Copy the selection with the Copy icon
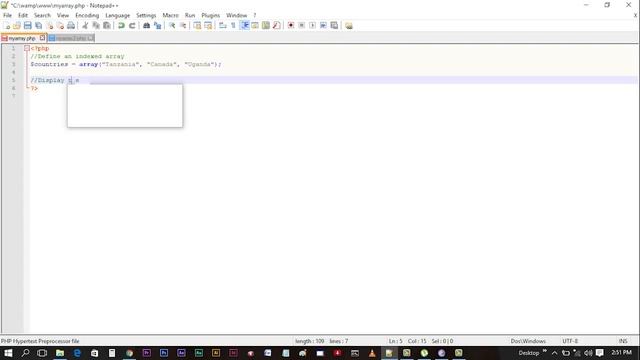This screenshot has height=360, width=640. click(96, 25)
